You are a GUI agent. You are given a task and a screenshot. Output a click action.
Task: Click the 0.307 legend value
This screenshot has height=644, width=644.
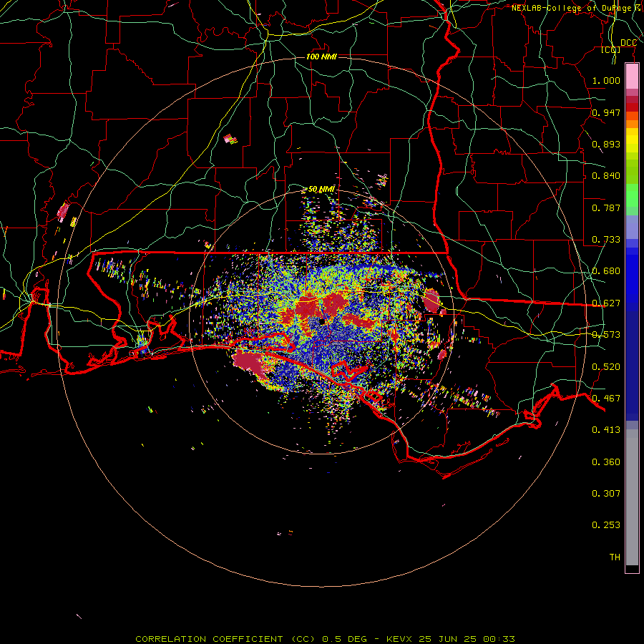606,494
